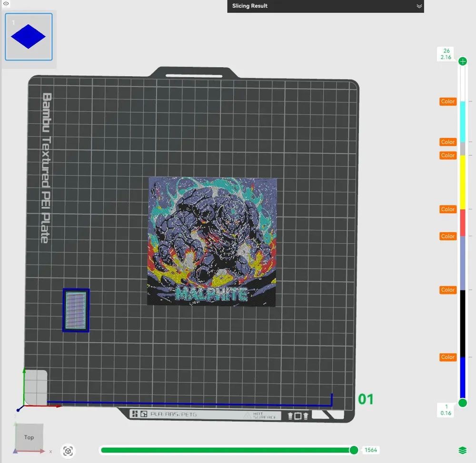Viewport: 476px width, 463px height.
Task: Click the lowest Color marker near the blue filament
Action: coord(447,357)
